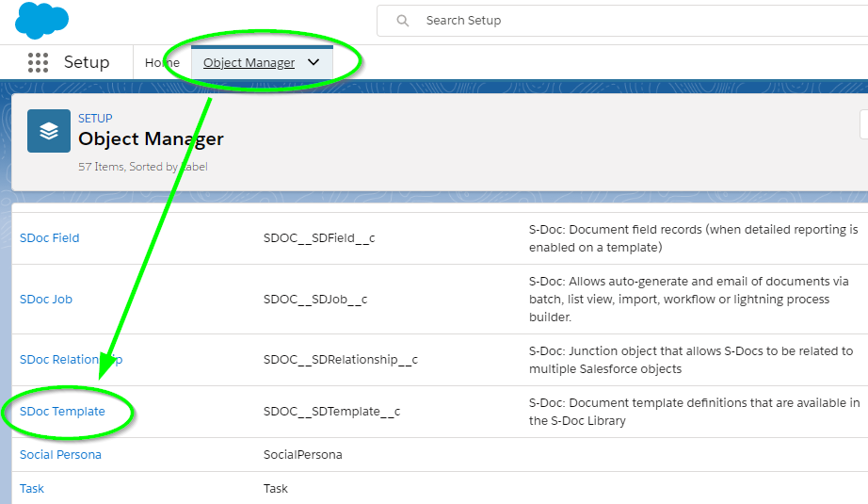Image resolution: width=868 pixels, height=504 pixels.
Task: Open the App Launcher dots grid
Action: click(x=39, y=62)
